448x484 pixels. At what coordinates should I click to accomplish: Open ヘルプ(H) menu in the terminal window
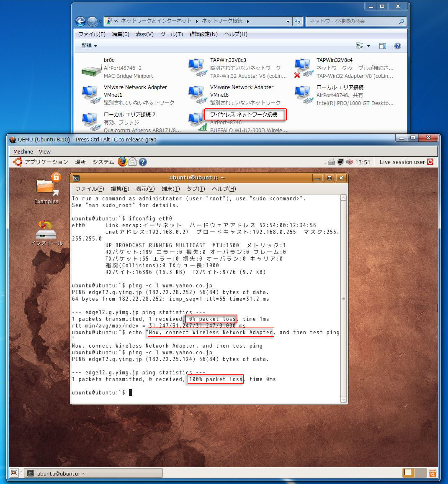coord(224,189)
